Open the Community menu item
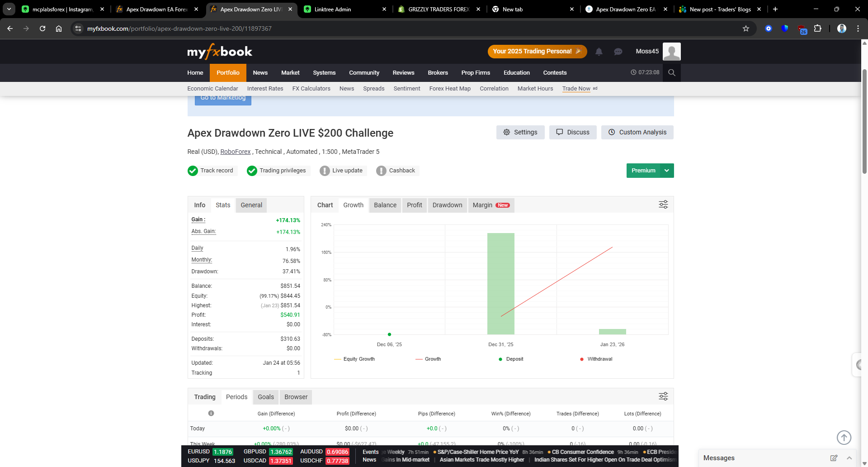The image size is (868, 467). click(364, 72)
